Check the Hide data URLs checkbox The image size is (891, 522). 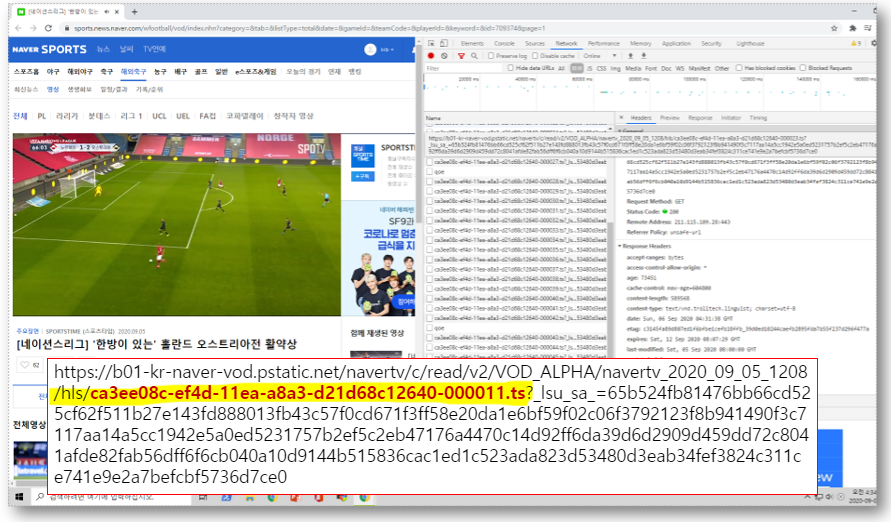point(510,68)
